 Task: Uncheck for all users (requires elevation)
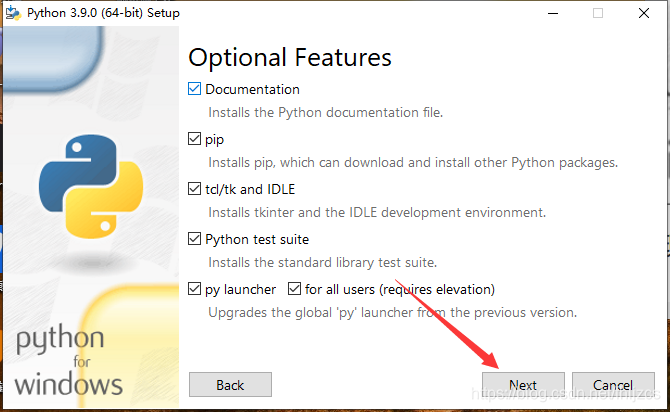pos(294,289)
